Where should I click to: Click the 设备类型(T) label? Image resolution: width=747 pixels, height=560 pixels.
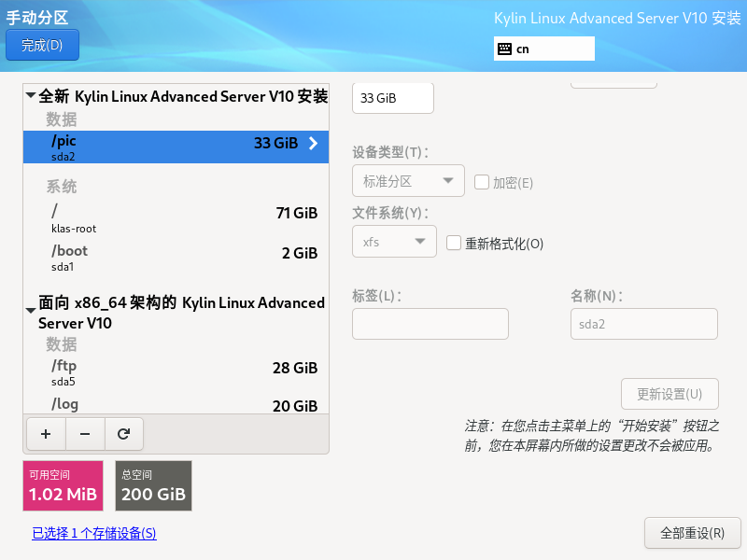pyautogui.click(x=390, y=152)
